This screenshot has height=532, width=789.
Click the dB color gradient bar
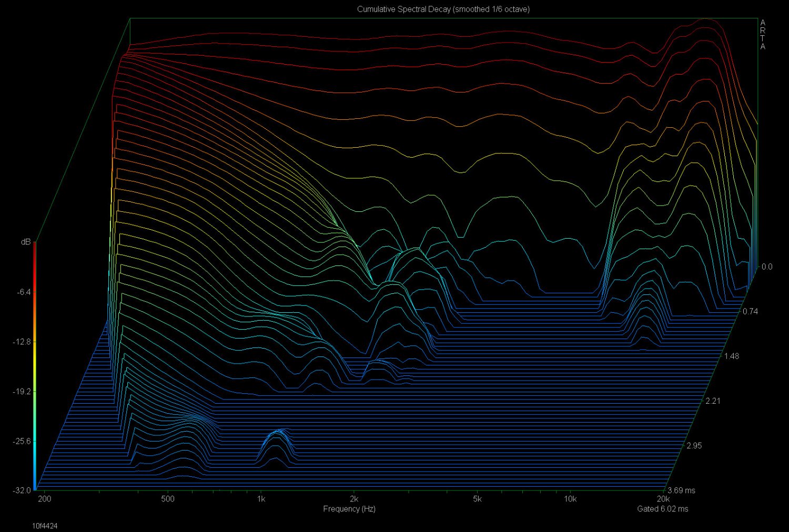pyautogui.click(x=35, y=366)
